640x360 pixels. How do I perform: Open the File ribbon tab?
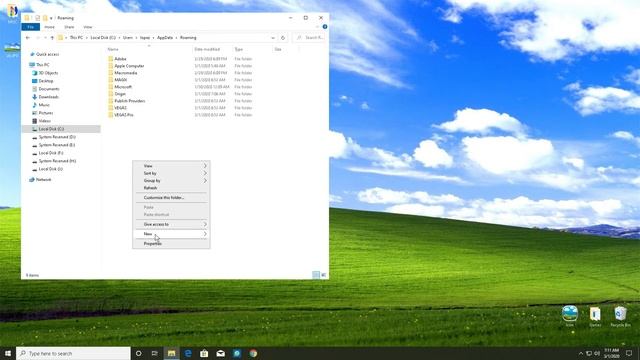pyautogui.click(x=31, y=27)
